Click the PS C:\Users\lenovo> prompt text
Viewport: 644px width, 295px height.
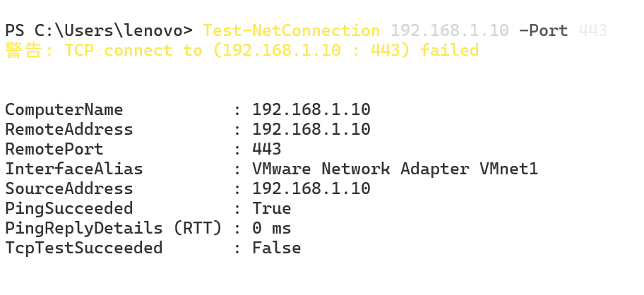[98, 31]
